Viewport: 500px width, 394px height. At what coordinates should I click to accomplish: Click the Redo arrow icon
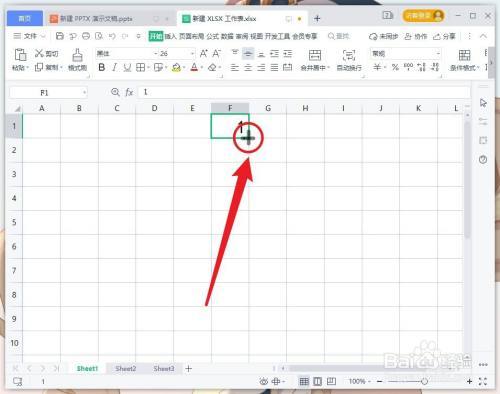pyautogui.click(x=125, y=36)
